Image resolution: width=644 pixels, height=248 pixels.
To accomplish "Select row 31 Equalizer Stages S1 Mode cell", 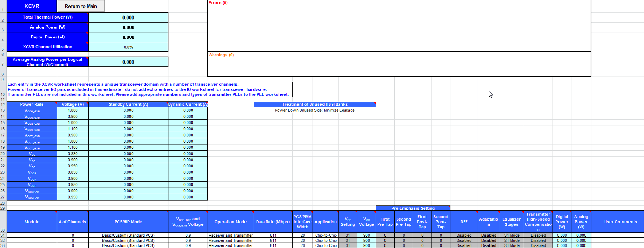I will 512,235.
